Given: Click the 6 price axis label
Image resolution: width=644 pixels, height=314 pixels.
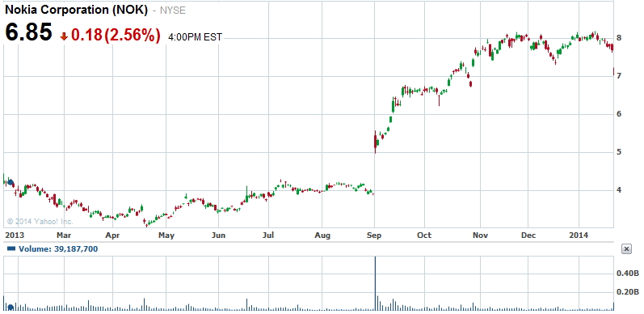Looking at the screenshot, I should 618,114.
